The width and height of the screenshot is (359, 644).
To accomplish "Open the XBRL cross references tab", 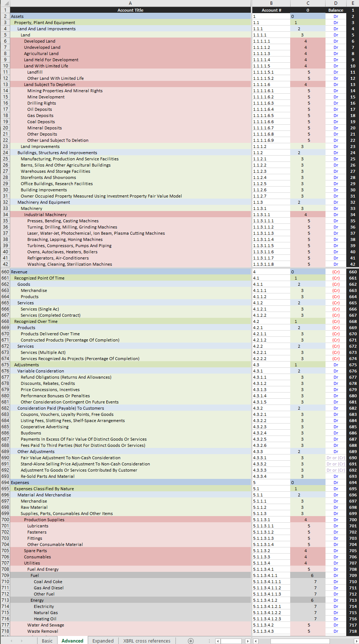I will tap(147, 641).
